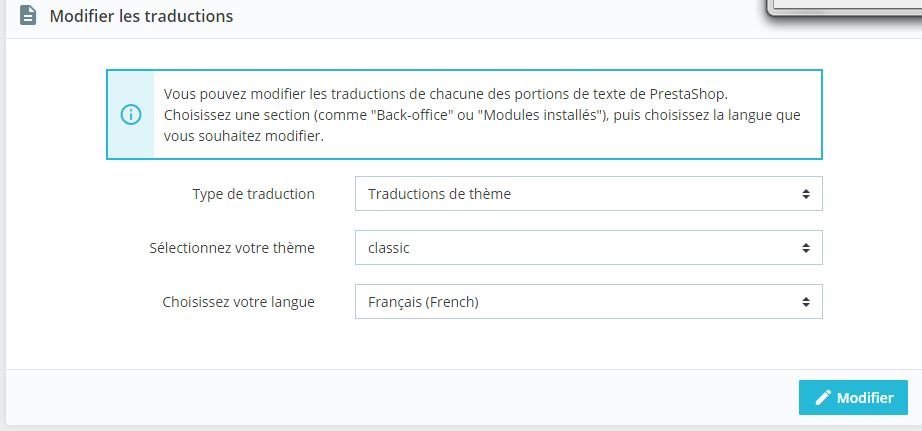Click the 'Modifier les traductions' panel heading
Image resolution: width=922 pixels, height=431 pixels.
coord(141,17)
